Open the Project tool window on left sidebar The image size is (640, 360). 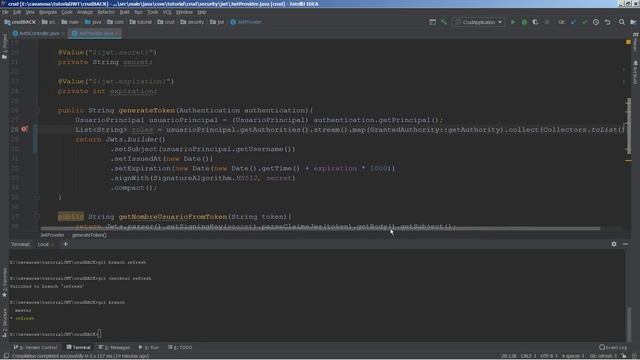pyautogui.click(x=4, y=47)
